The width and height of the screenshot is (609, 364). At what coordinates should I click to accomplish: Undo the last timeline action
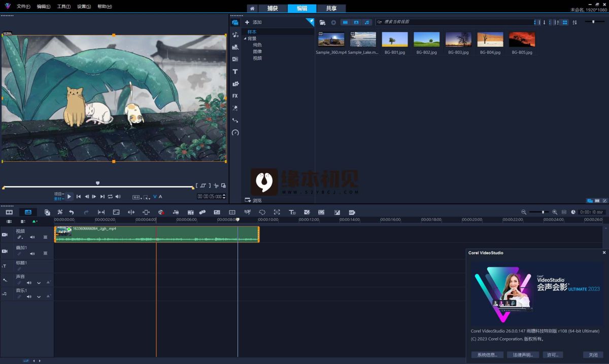[71, 212]
